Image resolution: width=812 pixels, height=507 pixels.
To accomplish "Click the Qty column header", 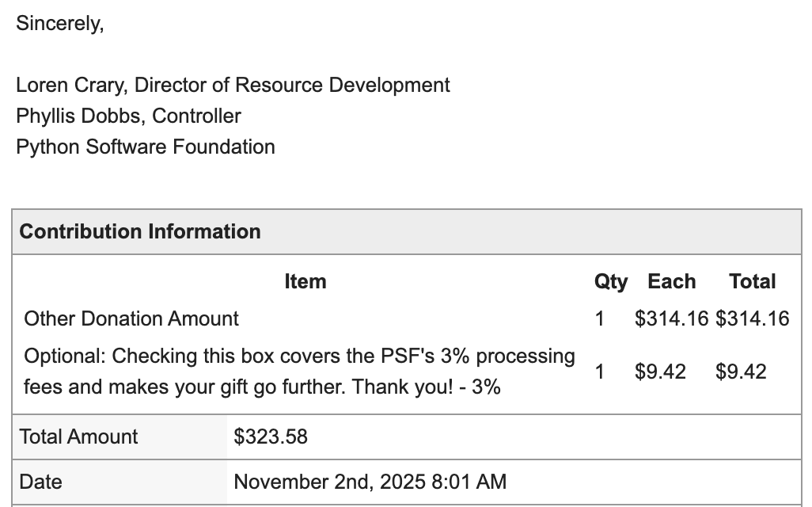I will [610, 281].
